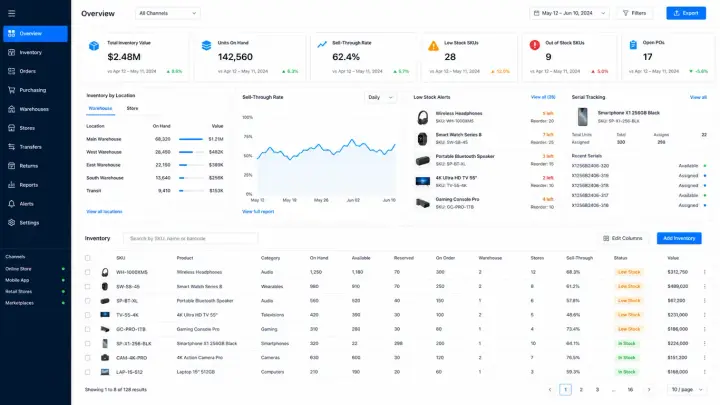Open View all link in Low Stock Alerts
Image resolution: width=720 pixels, height=405 pixels.
[x=543, y=97]
